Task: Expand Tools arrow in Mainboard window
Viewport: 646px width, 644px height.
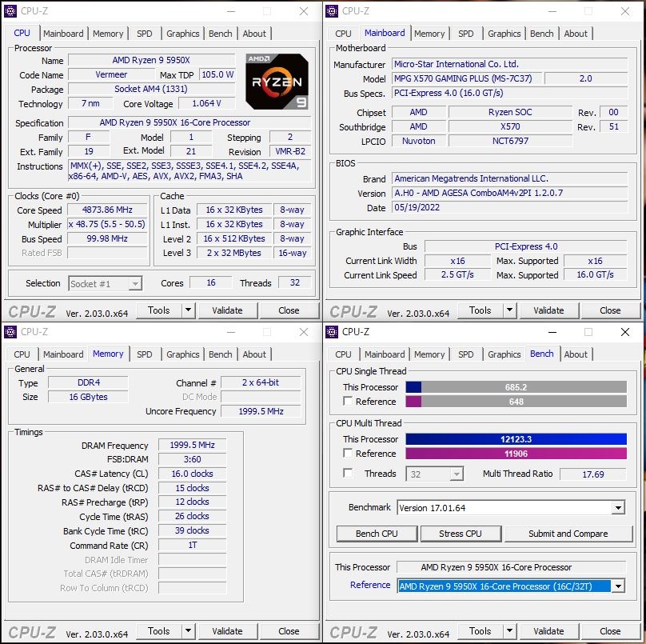Action: click(509, 310)
